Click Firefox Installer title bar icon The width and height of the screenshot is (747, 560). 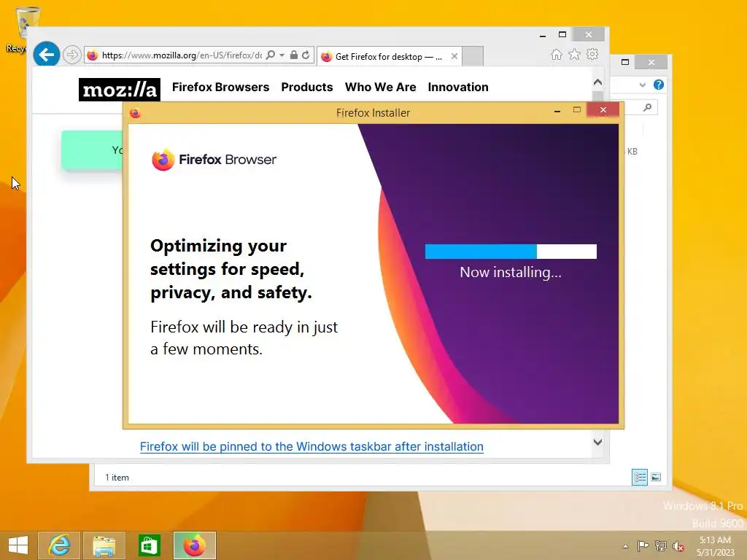pyautogui.click(x=135, y=113)
